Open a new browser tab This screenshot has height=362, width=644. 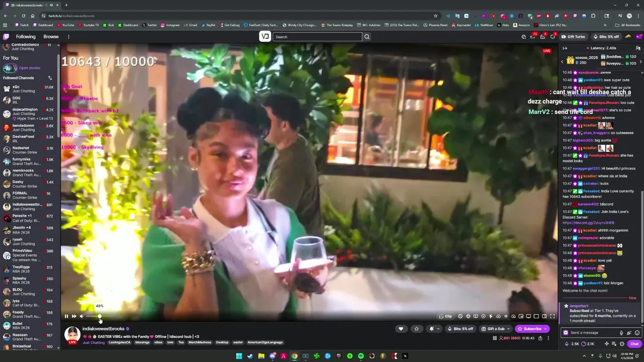pyautogui.click(x=66, y=5)
